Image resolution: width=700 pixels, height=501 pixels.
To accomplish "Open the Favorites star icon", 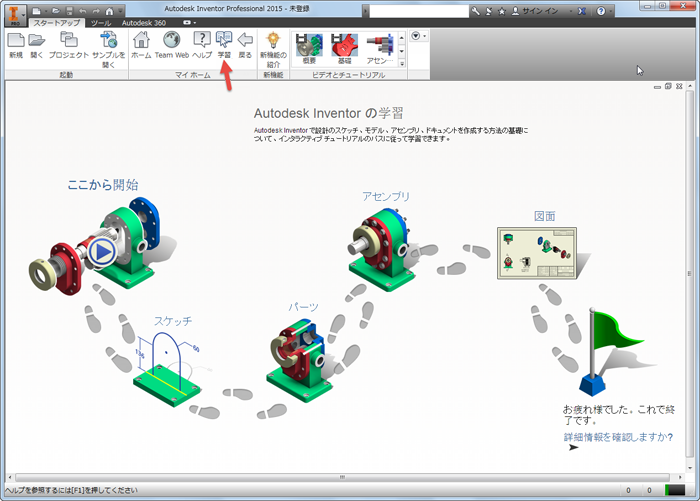I will 502,11.
